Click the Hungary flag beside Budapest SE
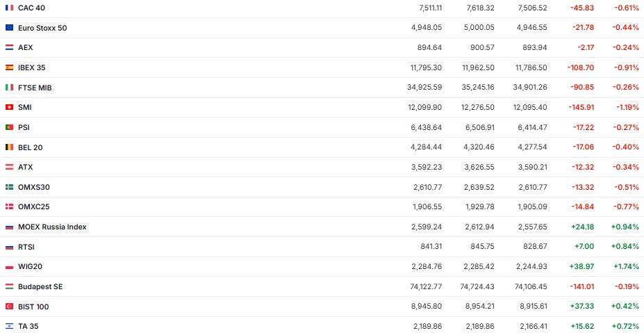Image resolution: width=644 pixels, height=333 pixels. (9, 286)
